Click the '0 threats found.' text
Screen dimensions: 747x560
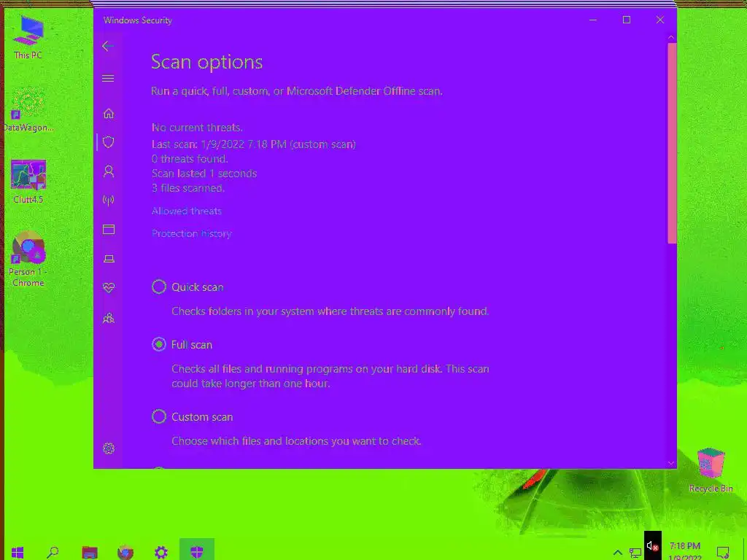click(x=190, y=158)
